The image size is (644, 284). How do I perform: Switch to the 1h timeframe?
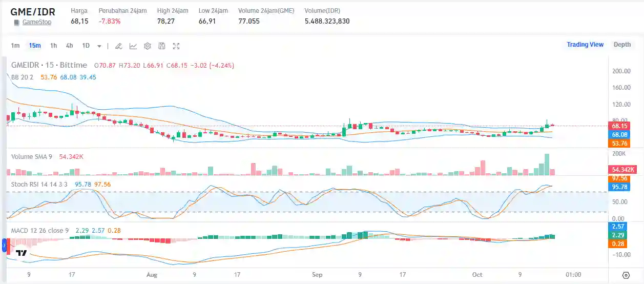pyautogui.click(x=53, y=46)
